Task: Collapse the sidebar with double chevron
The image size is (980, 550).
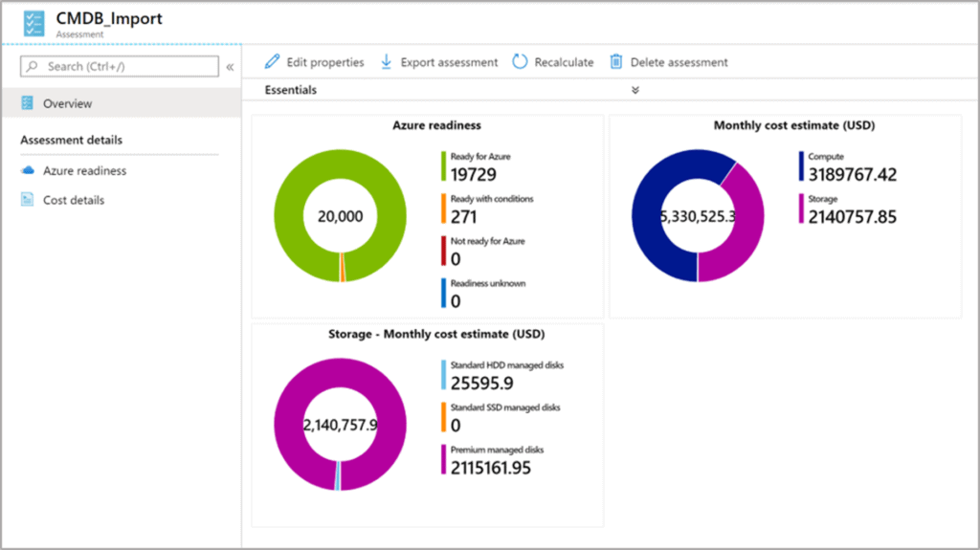Action: pyautogui.click(x=230, y=67)
